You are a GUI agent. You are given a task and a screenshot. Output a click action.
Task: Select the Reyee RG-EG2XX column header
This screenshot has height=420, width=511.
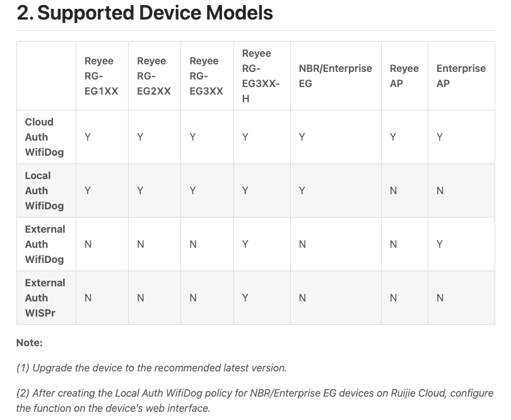154,76
